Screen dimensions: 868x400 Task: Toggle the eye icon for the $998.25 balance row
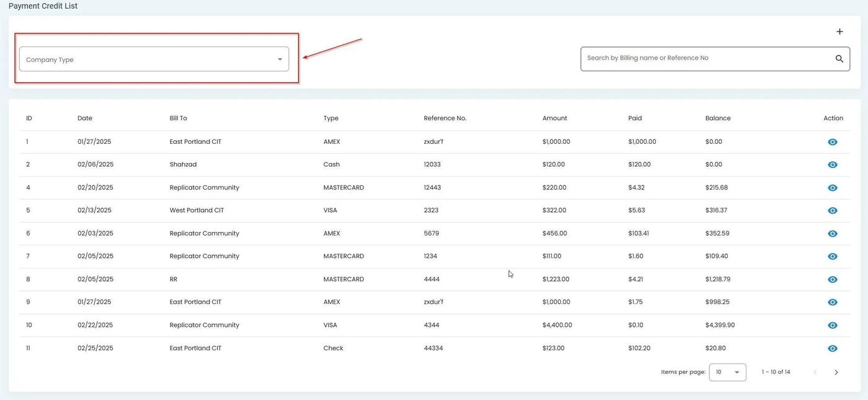[x=832, y=302]
